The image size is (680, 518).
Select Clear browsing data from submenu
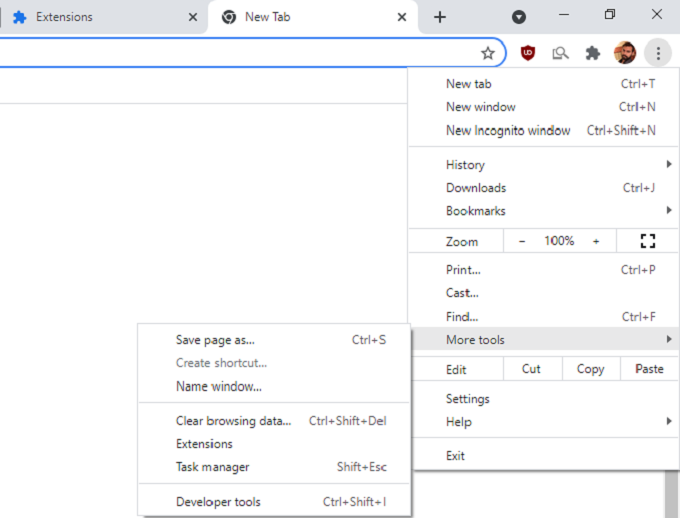[x=234, y=421]
